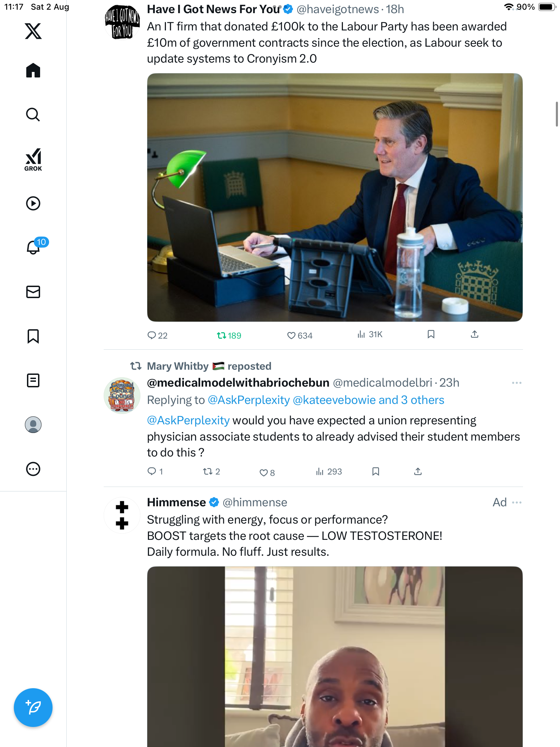Open the Lists icon in sidebar

[33, 380]
